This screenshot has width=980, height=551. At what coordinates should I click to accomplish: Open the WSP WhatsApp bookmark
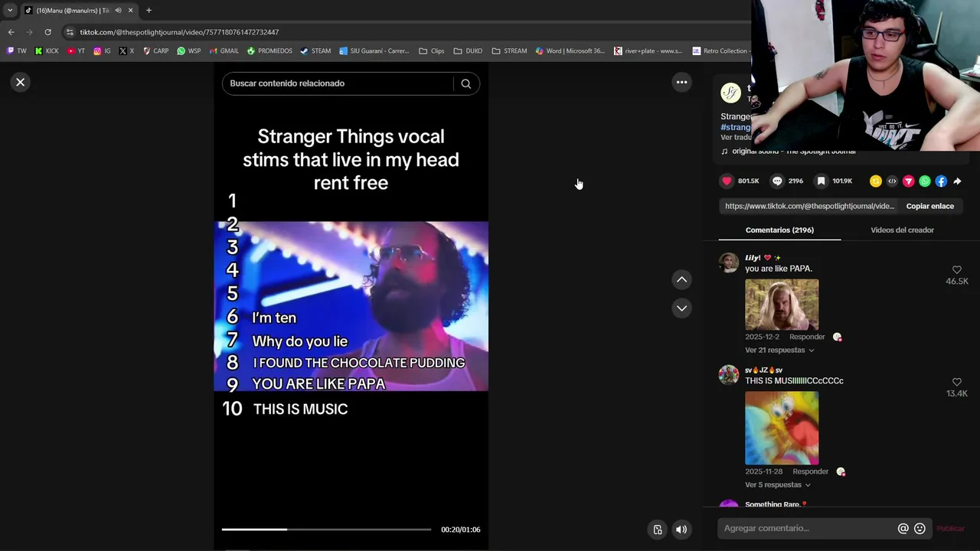[x=188, y=51]
